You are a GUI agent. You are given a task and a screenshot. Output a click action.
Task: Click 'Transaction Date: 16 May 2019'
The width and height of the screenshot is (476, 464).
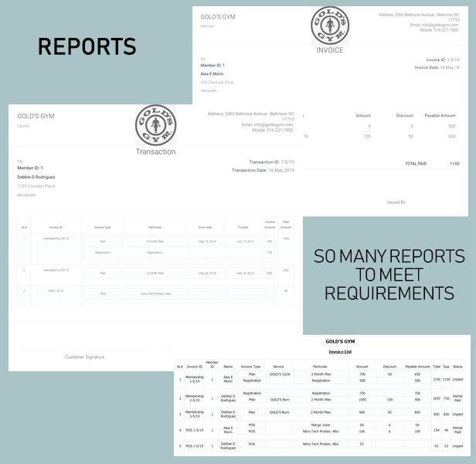(263, 170)
